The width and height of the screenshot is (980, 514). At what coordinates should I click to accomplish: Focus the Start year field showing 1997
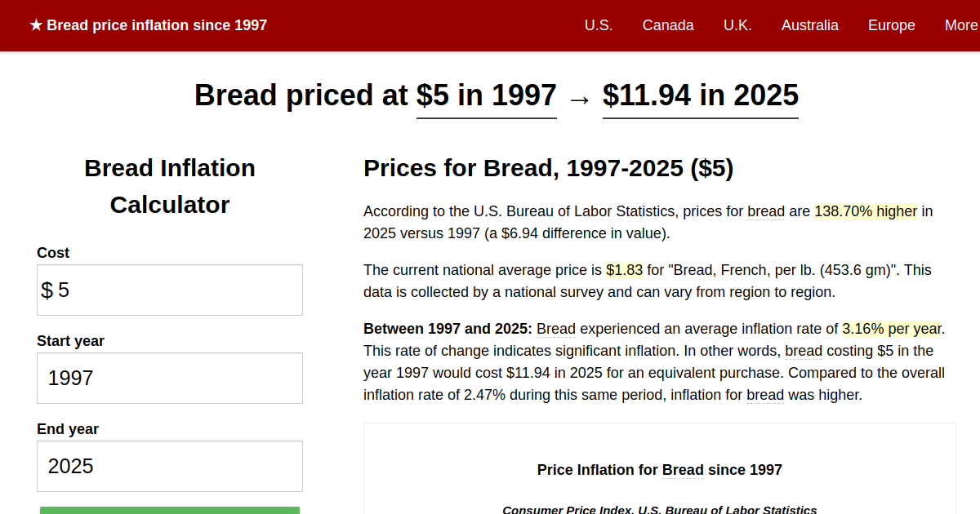click(170, 378)
